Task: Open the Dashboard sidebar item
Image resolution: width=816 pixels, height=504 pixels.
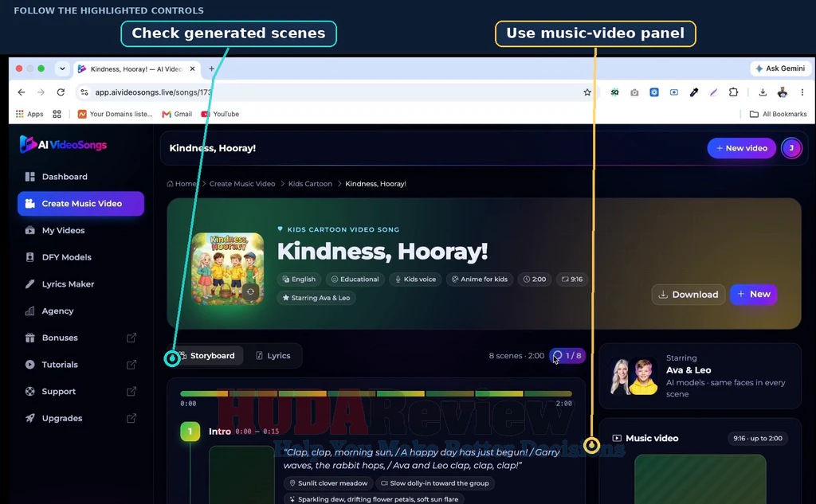Action: [x=57, y=177]
